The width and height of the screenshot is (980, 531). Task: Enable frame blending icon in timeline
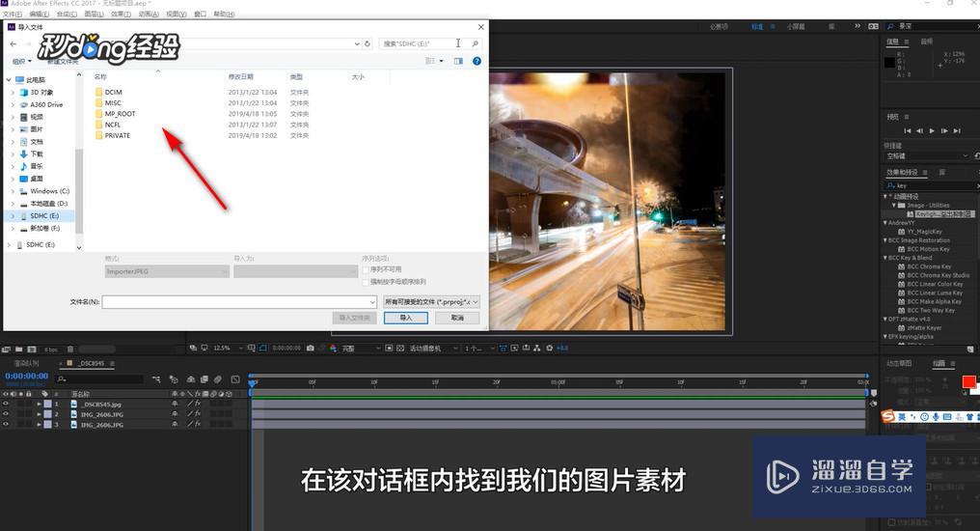204,379
